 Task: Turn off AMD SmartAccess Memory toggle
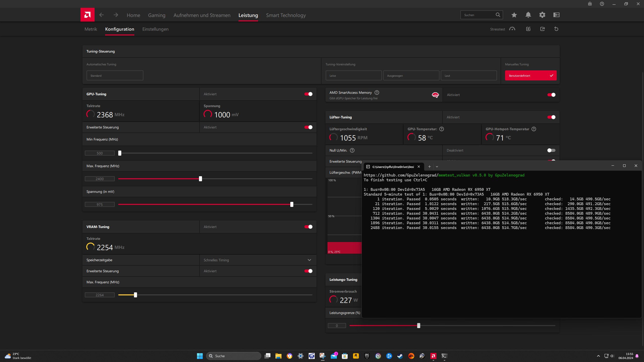tap(551, 95)
